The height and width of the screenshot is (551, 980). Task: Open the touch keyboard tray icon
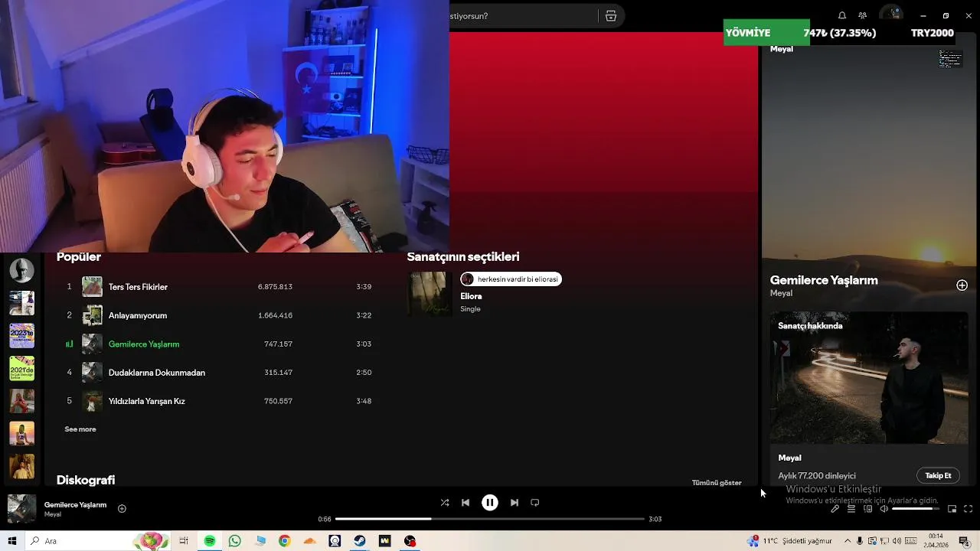click(x=910, y=541)
